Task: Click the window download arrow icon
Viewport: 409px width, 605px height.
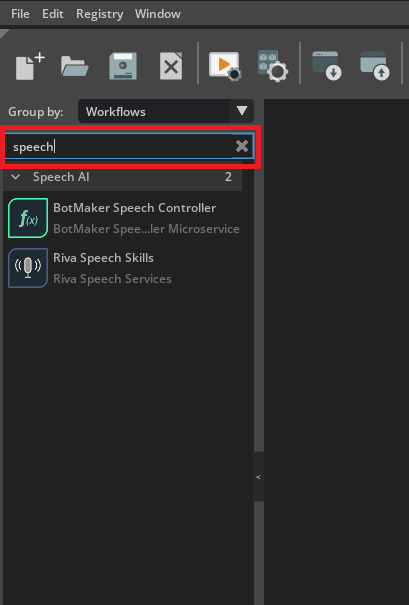Action: coord(327,66)
